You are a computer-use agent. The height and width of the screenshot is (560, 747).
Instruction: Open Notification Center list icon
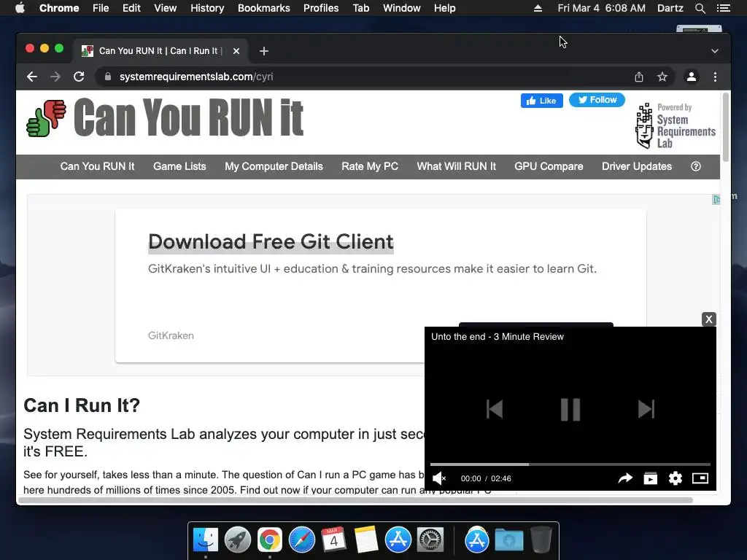pos(723,8)
